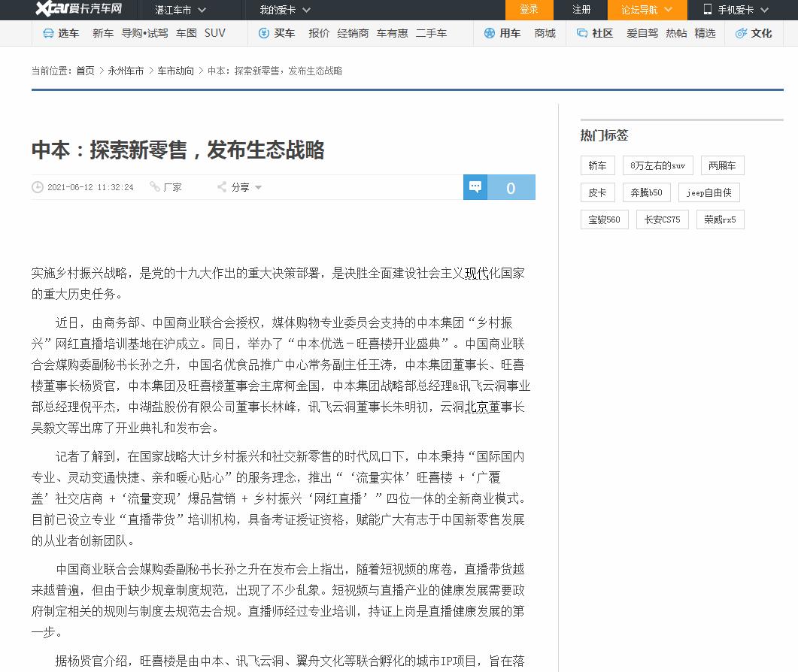Image resolution: width=798 pixels, height=672 pixels.
Task: Select the 8万左右的suv hot tag
Action: (x=657, y=165)
